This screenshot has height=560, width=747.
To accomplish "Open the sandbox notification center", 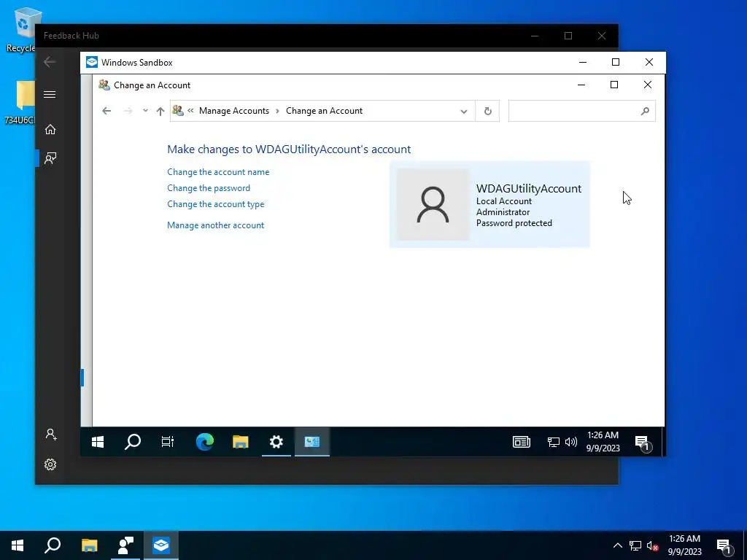I will click(x=643, y=443).
